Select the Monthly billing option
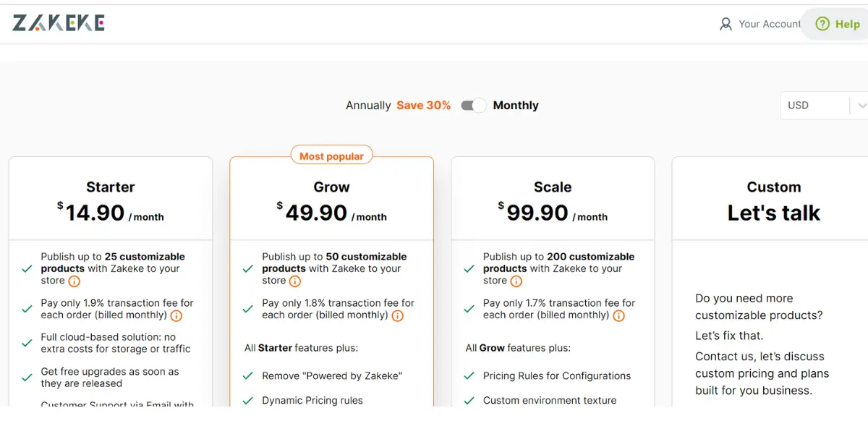 point(516,106)
